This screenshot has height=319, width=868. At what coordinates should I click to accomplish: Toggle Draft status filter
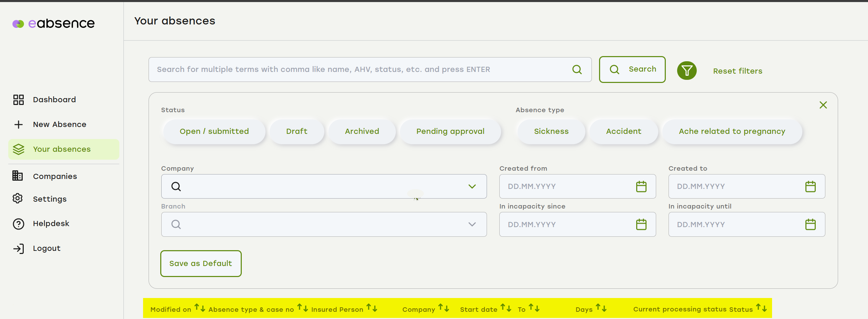297,131
